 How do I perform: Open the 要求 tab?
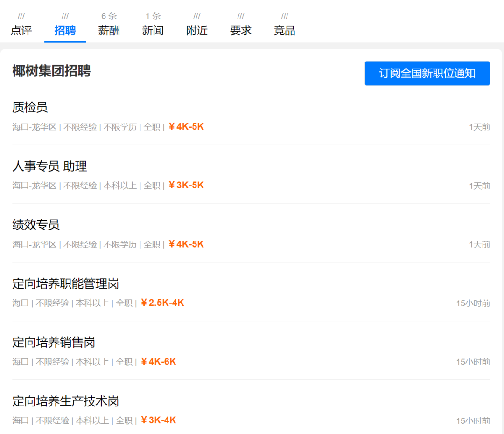point(240,31)
